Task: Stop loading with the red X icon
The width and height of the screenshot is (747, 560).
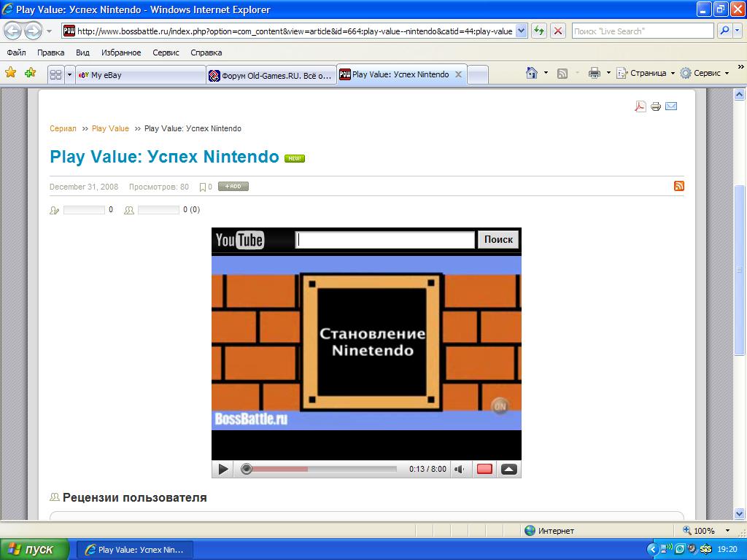Action: coord(558,31)
